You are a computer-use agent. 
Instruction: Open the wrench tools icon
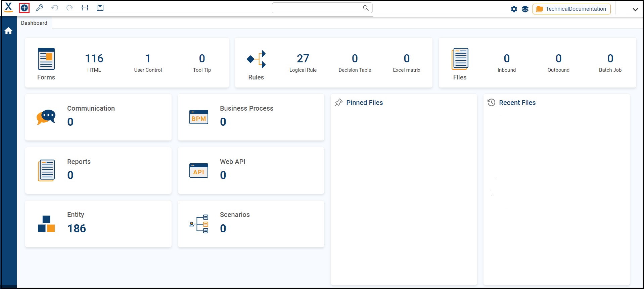(40, 8)
